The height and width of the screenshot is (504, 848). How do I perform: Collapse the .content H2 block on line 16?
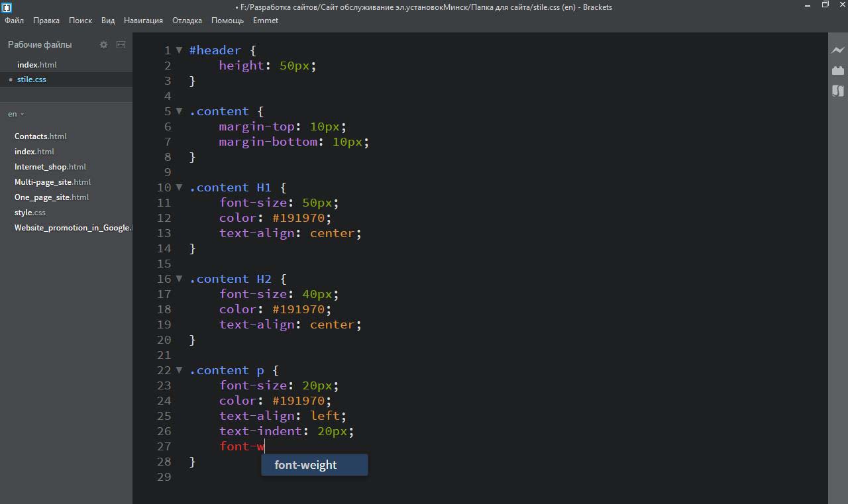point(180,279)
